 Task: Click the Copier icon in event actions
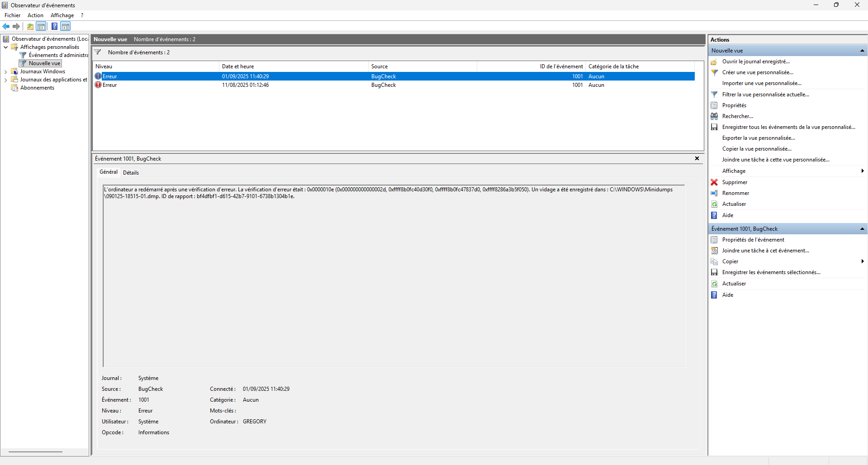(x=714, y=261)
